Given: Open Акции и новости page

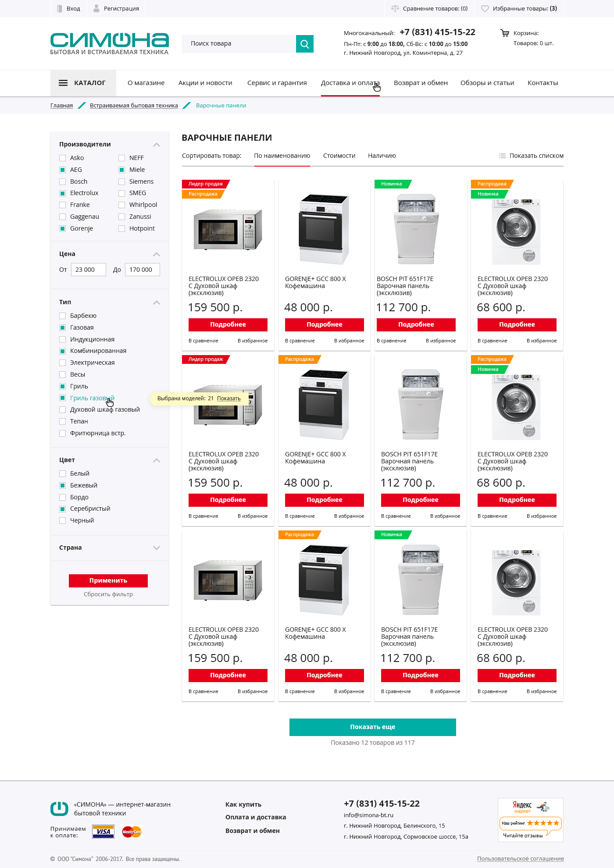Looking at the screenshot, I should (205, 83).
